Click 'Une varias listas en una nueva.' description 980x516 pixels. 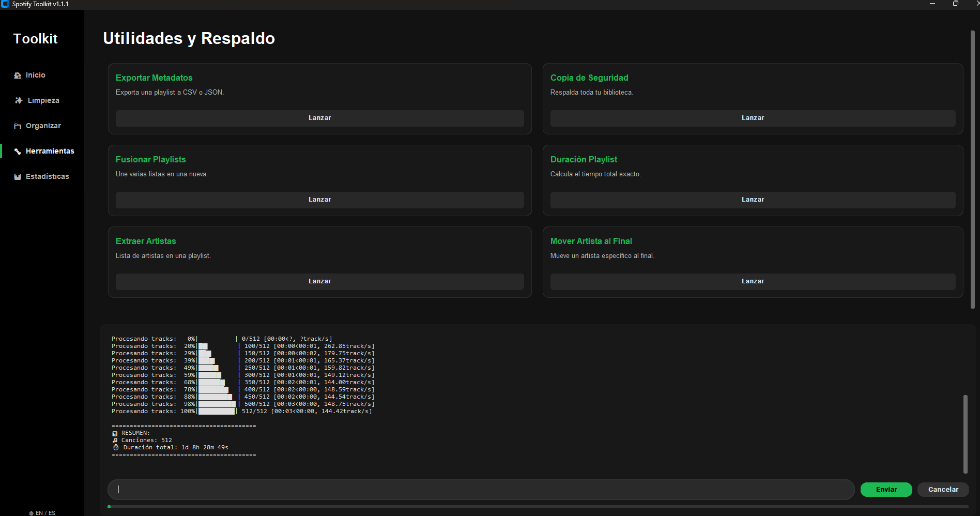click(162, 174)
